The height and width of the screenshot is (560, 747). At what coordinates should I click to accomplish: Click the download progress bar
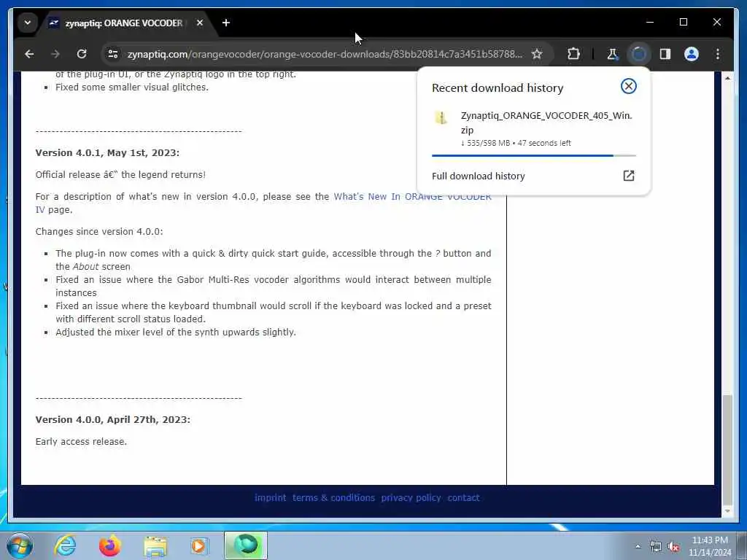(533, 155)
